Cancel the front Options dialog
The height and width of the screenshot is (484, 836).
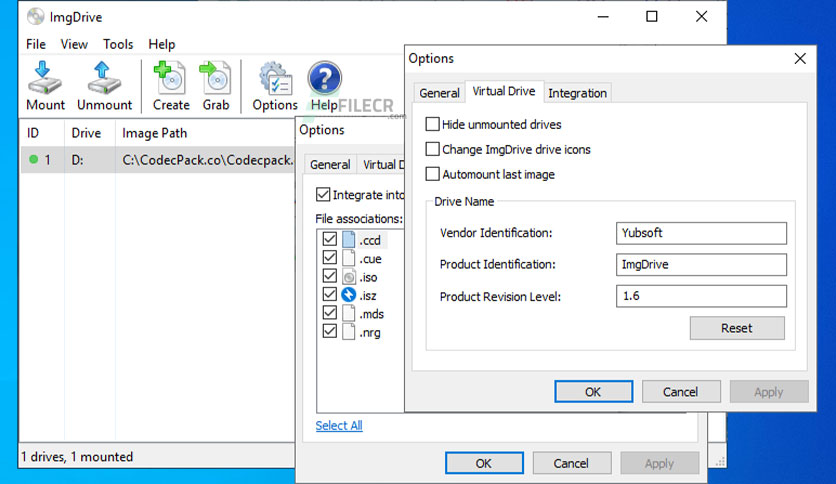pos(681,392)
